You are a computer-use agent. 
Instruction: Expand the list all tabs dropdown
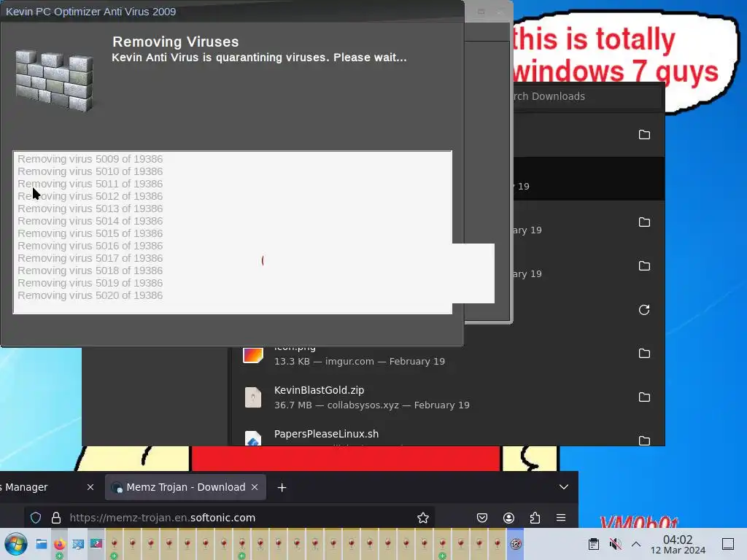click(564, 487)
